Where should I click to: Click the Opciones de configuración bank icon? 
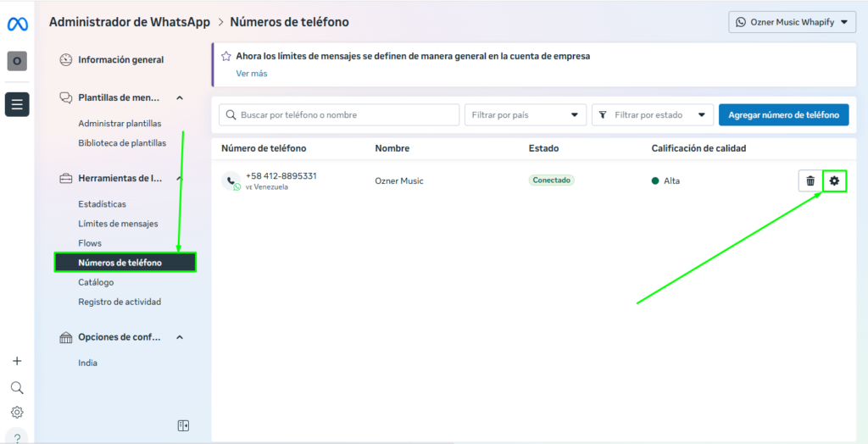[x=66, y=337]
